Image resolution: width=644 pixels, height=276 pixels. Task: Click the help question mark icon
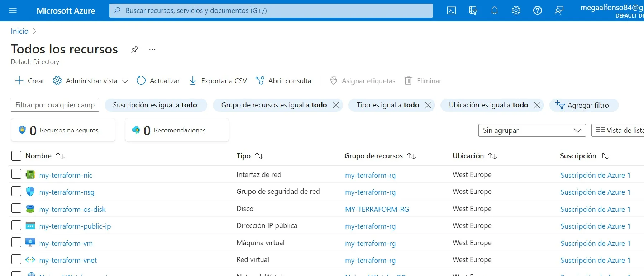[538, 11]
